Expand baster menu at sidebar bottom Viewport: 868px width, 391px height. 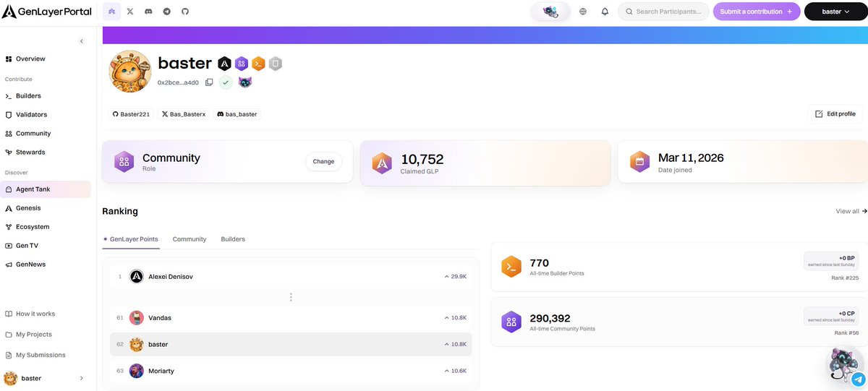pos(81,378)
